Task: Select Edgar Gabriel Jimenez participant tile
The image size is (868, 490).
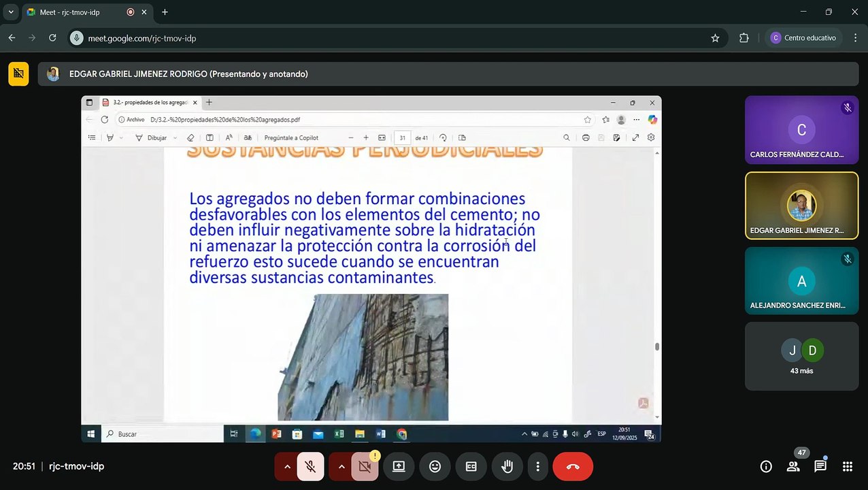Action: pyautogui.click(x=801, y=206)
